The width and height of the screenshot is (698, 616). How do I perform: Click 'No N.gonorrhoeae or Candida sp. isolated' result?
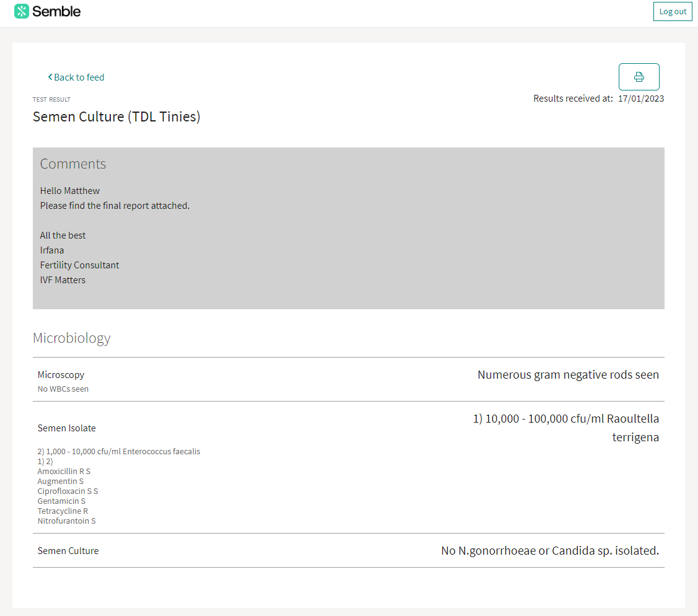click(549, 550)
